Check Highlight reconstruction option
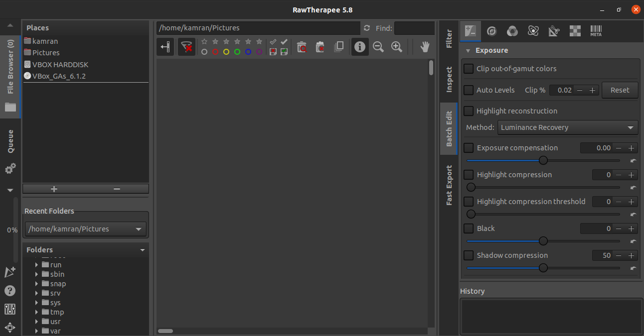 coord(469,111)
